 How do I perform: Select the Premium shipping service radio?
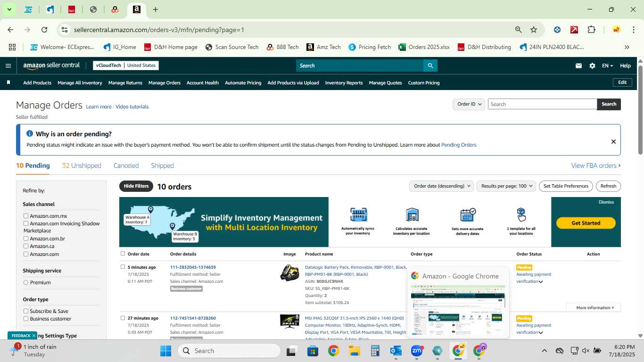tap(26, 282)
